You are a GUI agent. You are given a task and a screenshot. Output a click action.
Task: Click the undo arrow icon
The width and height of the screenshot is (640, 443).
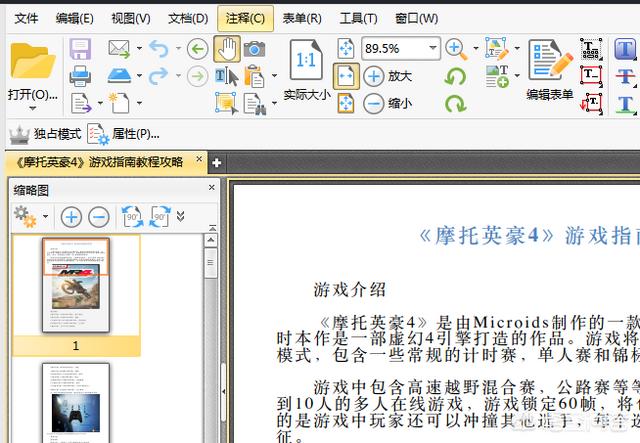[159, 49]
